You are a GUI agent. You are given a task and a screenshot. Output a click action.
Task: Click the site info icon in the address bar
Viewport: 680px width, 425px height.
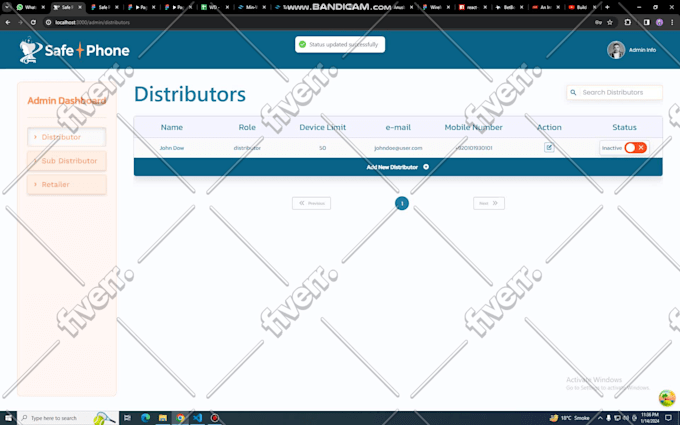pos(48,22)
